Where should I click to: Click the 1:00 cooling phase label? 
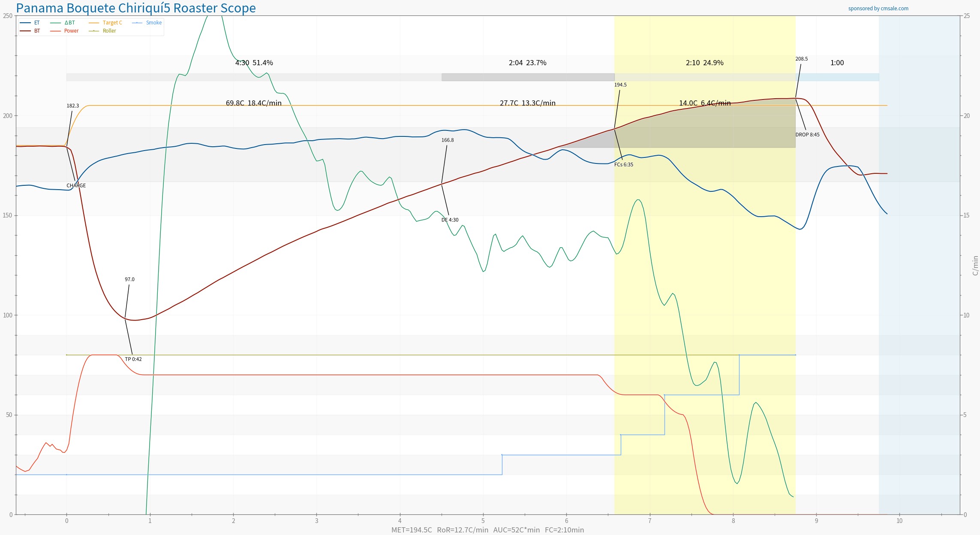coord(837,63)
